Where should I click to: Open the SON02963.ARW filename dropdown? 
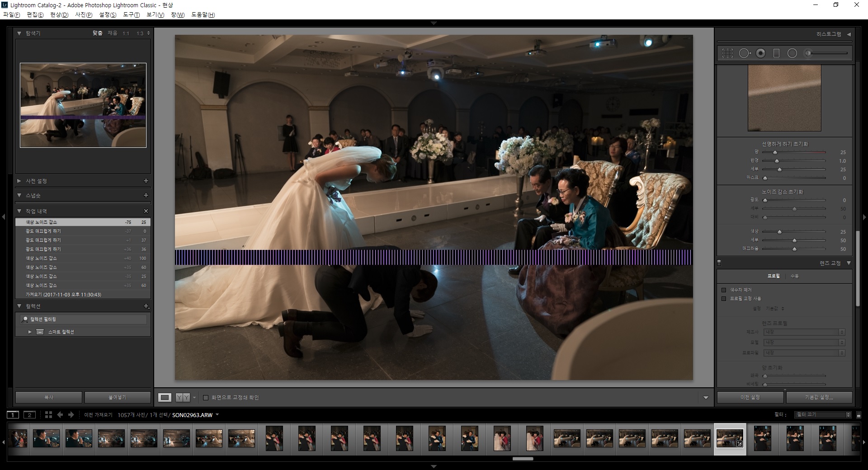point(217,415)
